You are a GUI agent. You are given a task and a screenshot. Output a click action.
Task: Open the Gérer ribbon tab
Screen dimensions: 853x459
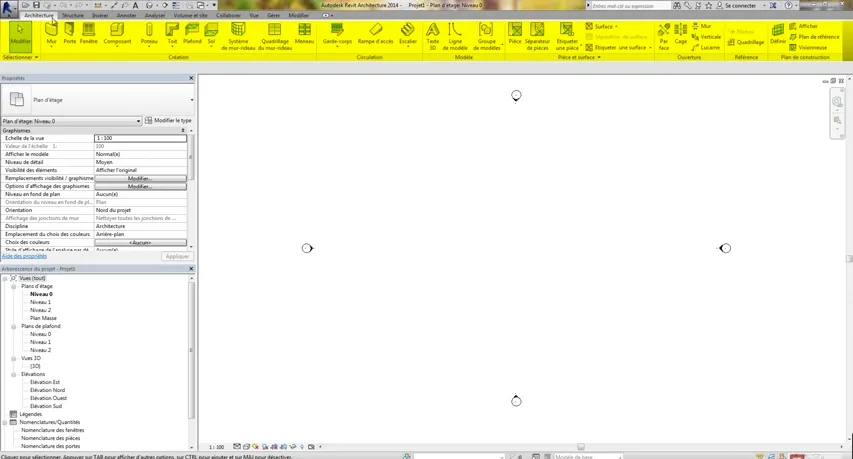273,15
